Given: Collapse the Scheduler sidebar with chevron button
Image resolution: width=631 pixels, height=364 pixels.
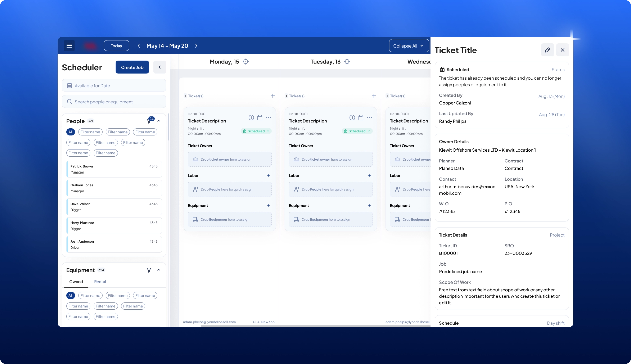Looking at the screenshot, I should pyautogui.click(x=160, y=67).
